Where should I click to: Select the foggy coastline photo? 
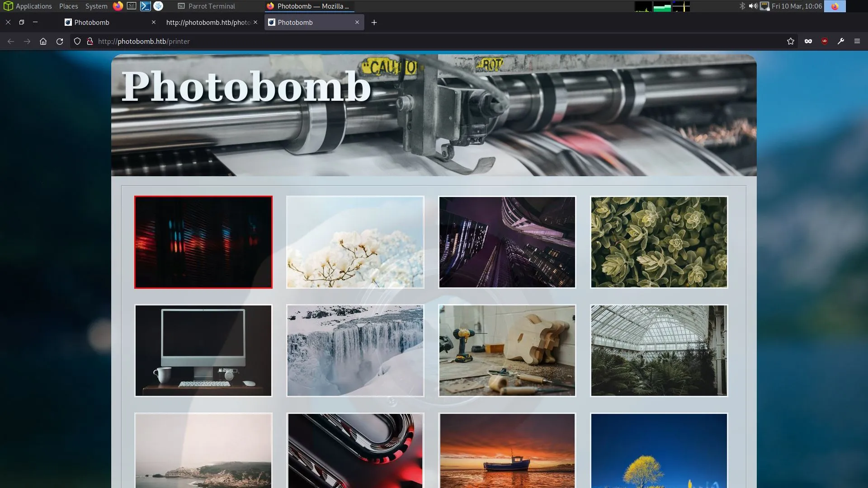[x=203, y=450]
